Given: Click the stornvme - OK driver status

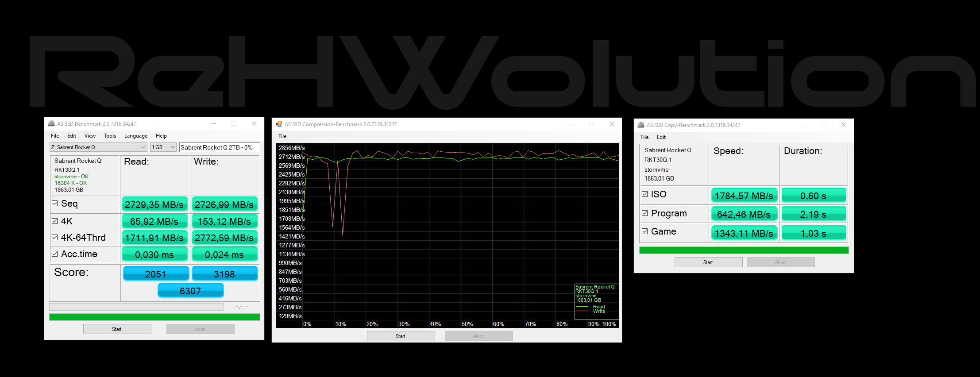Looking at the screenshot, I should 72,177.
